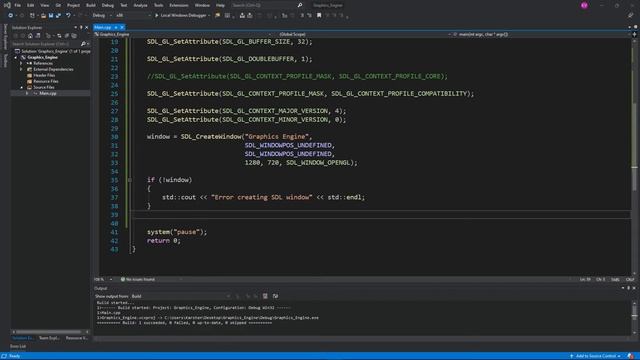Click the bookmark icon in toolbar
The height and width of the screenshot is (360, 640).
pyautogui.click(x=319, y=16)
